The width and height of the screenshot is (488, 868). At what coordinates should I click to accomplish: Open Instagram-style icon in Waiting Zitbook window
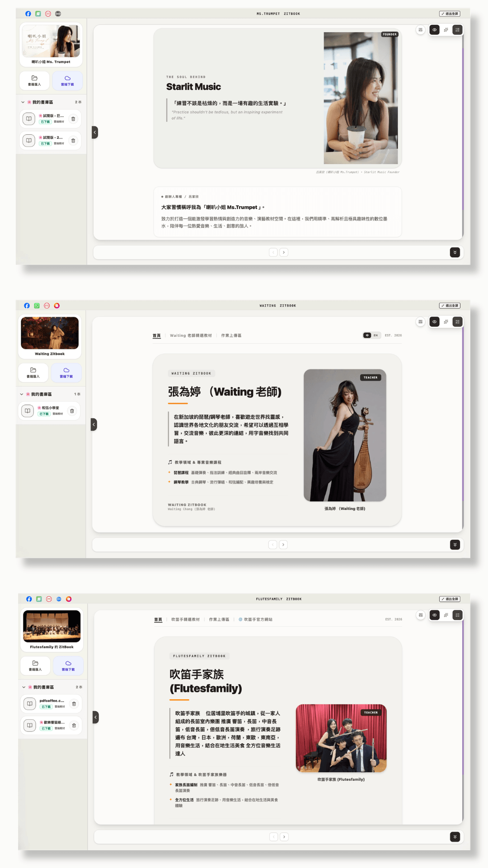coord(56,306)
